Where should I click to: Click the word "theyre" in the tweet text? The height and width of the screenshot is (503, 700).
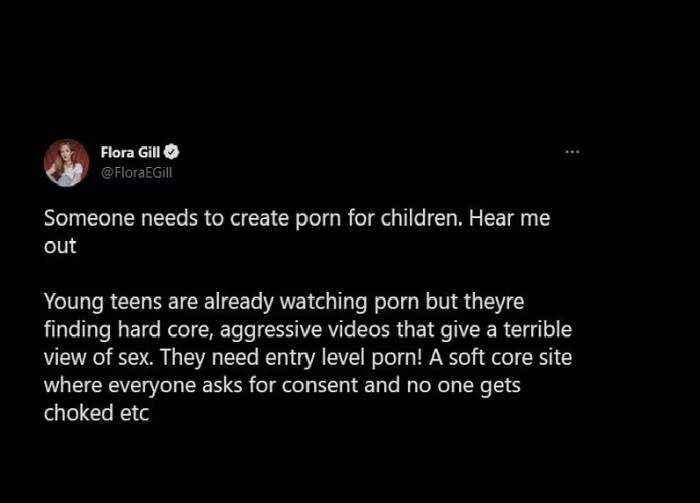point(494,301)
